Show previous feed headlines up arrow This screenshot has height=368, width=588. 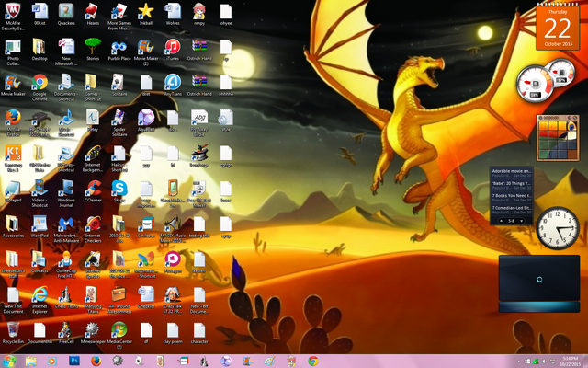coord(502,221)
